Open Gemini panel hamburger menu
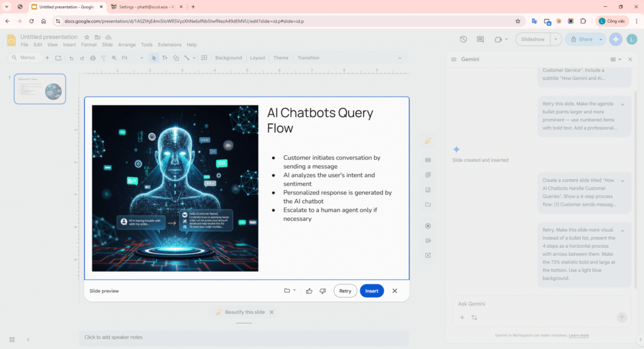Image resolution: width=644 pixels, height=349 pixels. pos(453,59)
